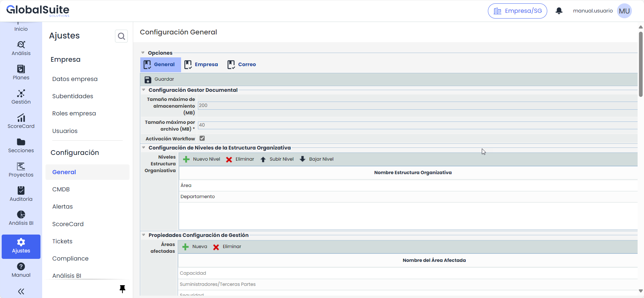Screen dimensions: 644x298
Task: Click the vertical scrollbar thumb
Action: click(641, 64)
